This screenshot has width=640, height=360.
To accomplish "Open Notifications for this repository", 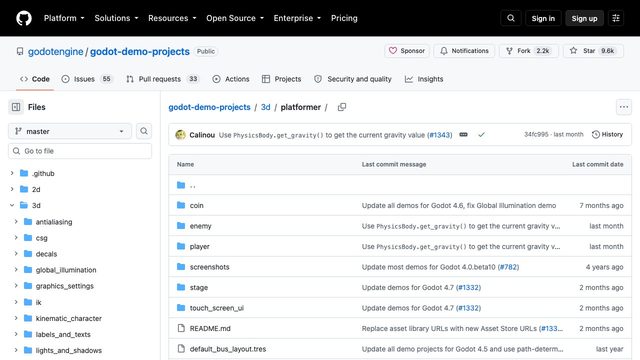I will (464, 51).
